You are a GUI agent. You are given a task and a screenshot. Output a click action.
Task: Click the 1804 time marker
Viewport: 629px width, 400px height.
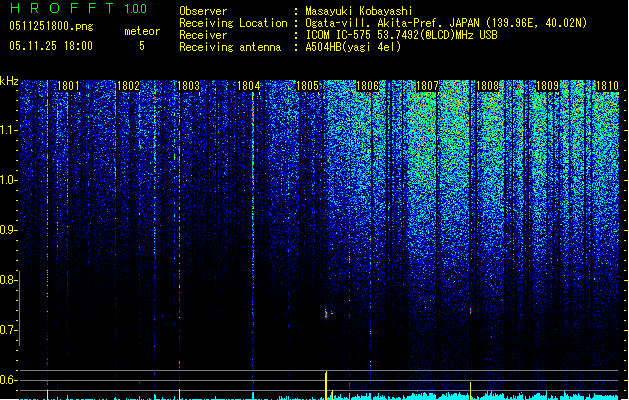(248, 86)
